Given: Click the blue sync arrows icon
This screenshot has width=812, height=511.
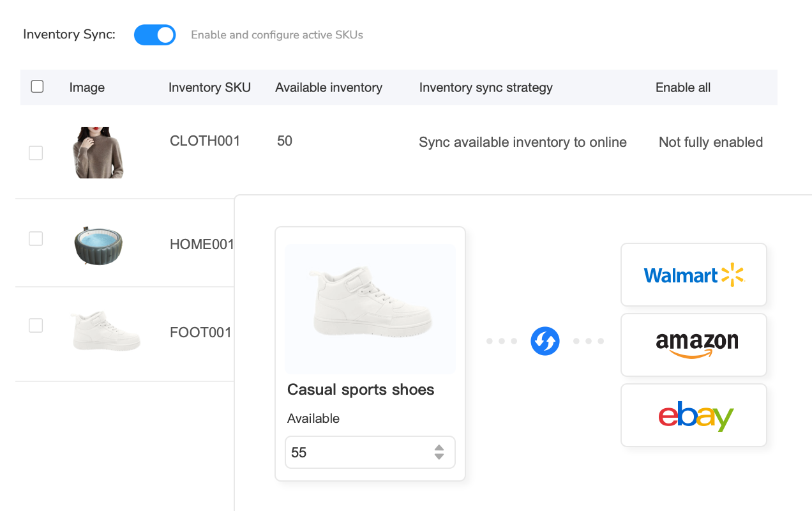Looking at the screenshot, I should (x=545, y=341).
